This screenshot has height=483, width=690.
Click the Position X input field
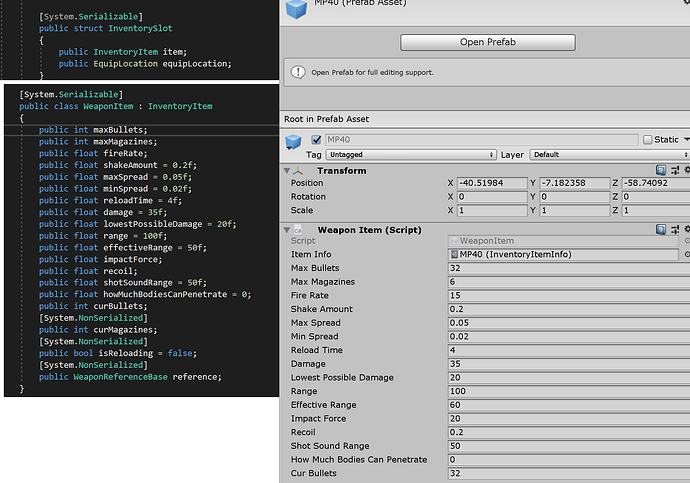(x=491, y=183)
